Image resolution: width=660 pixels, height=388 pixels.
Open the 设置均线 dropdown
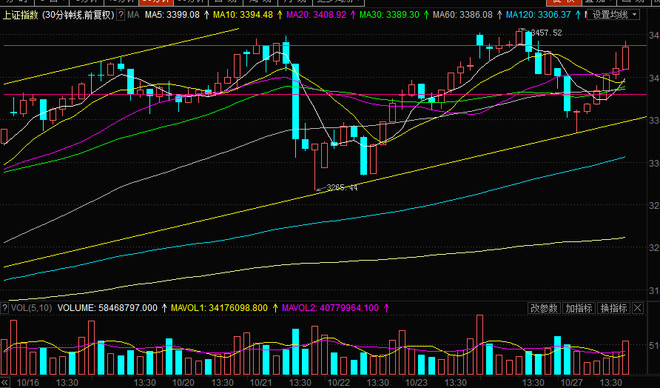(x=614, y=15)
